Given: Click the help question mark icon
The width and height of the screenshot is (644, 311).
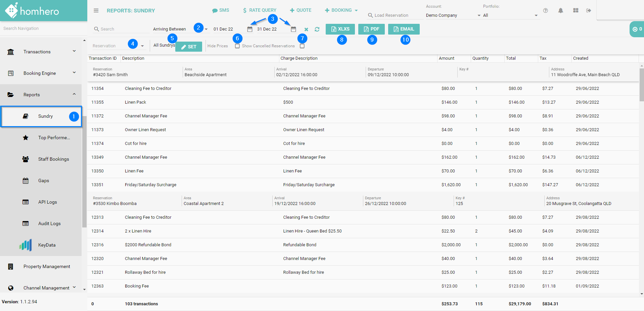Looking at the screenshot, I should coord(546,11).
